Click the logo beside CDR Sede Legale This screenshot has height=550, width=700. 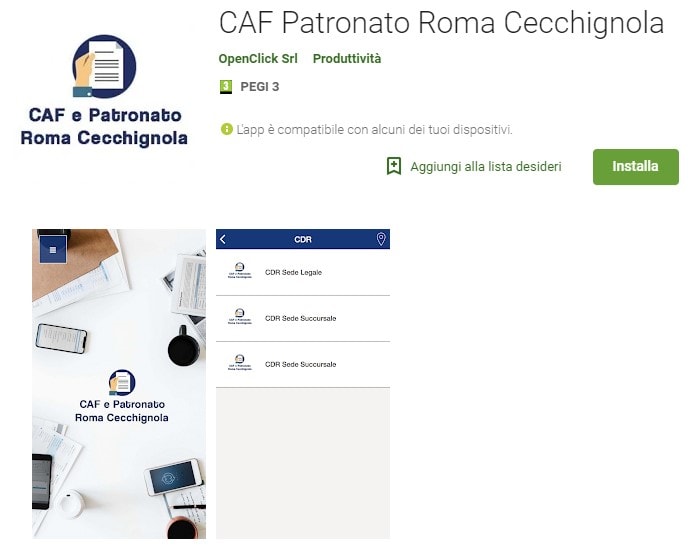click(240, 271)
